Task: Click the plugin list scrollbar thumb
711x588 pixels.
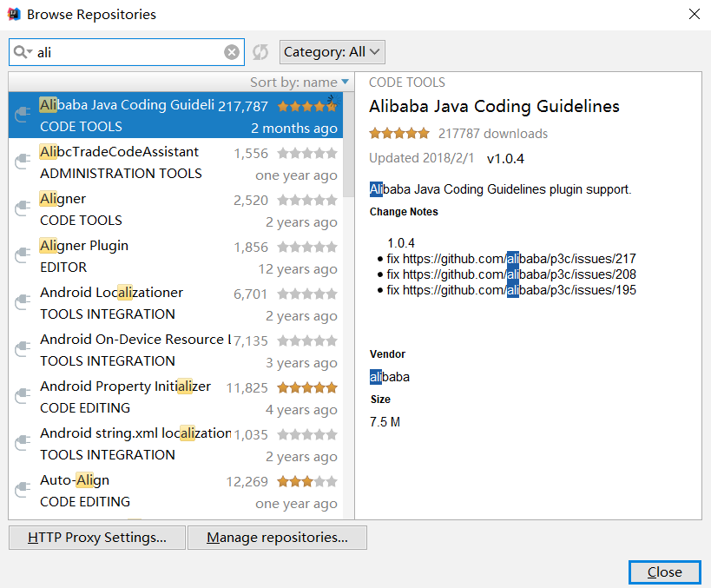Action: click(348, 144)
